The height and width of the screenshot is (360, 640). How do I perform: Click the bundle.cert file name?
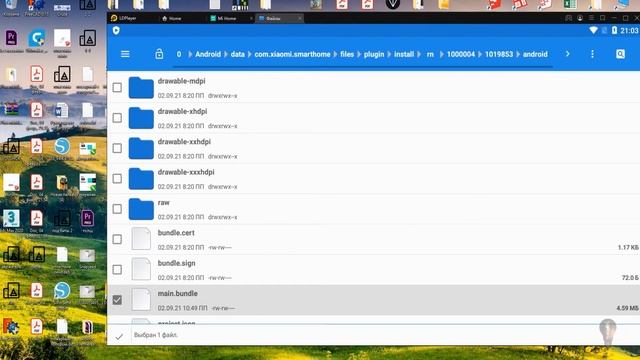click(176, 233)
